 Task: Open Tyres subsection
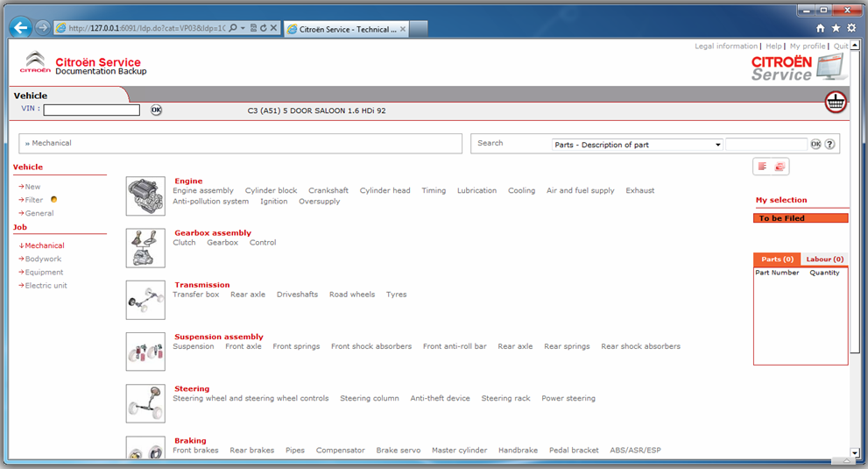(x=397, y=295)
